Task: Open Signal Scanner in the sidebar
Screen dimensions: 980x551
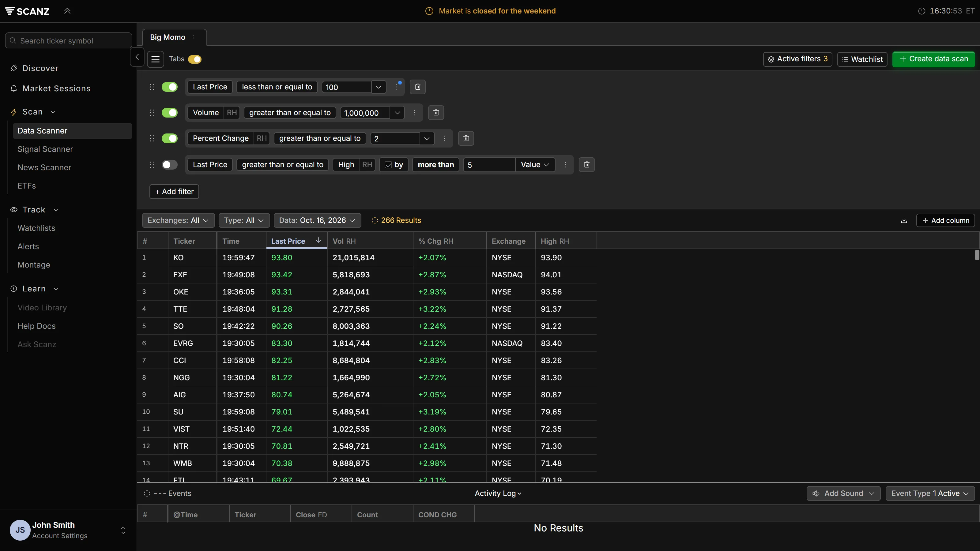Action: click(x=45, y=149)
